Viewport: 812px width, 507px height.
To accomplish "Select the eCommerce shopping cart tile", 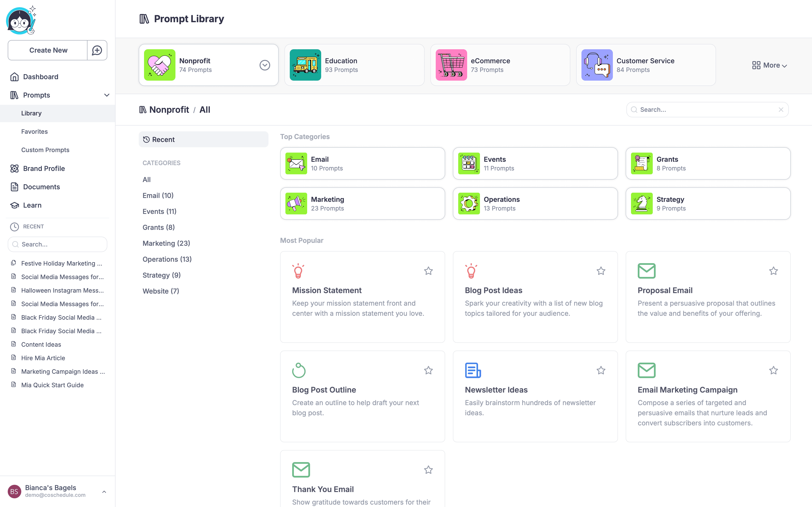I will (451, 65).
